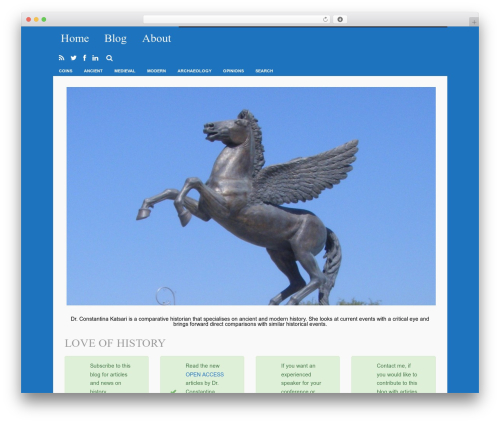Click the green checkmark in the Open Access card
This screenshot has height=423, width=500.
(173, 391)
